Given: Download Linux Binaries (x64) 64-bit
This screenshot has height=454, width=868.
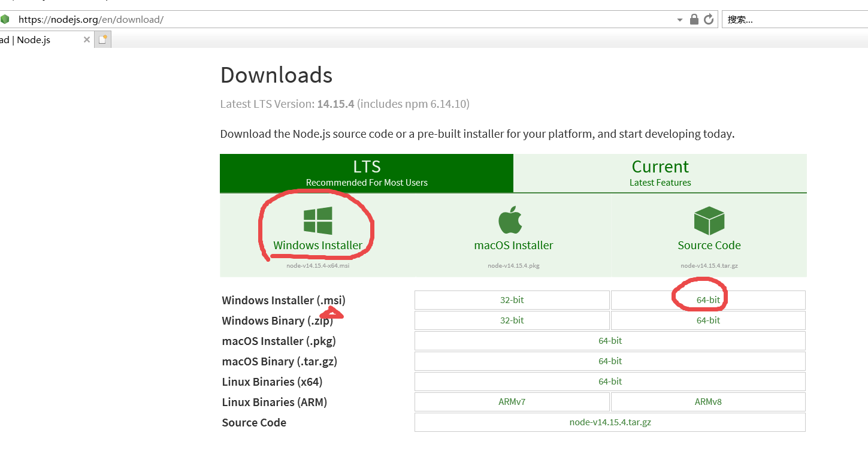Looking at the screenshot, I should (x=610, y=382).
